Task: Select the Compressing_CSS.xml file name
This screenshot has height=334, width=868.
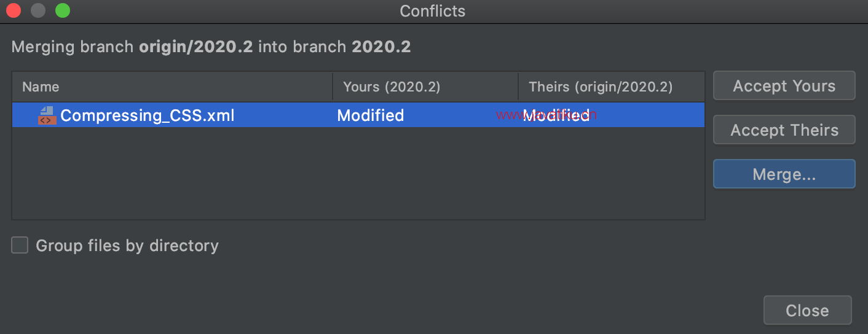Action: [148, 115]
